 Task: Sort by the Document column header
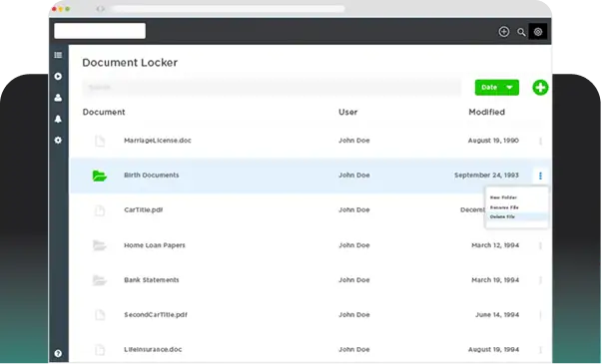click(x=104, y=112)
